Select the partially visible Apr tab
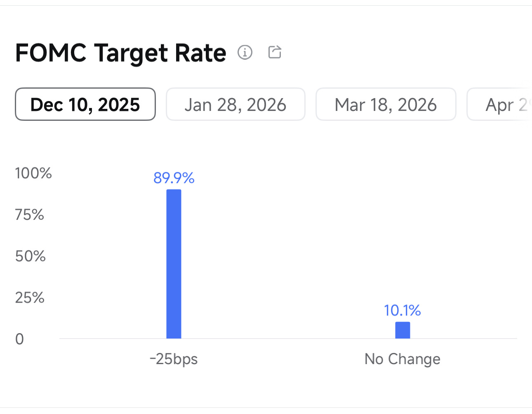 pyautogui.click(x=499, y=104)
